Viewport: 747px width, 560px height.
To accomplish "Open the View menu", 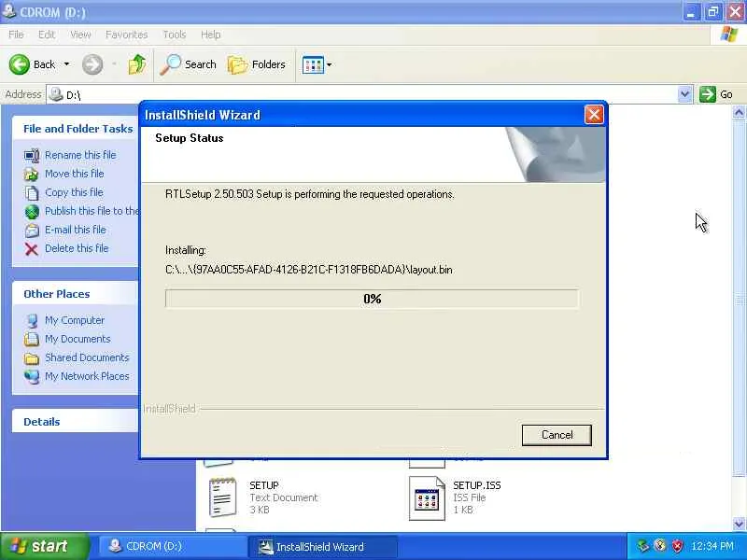I will (x=80, y=35).
